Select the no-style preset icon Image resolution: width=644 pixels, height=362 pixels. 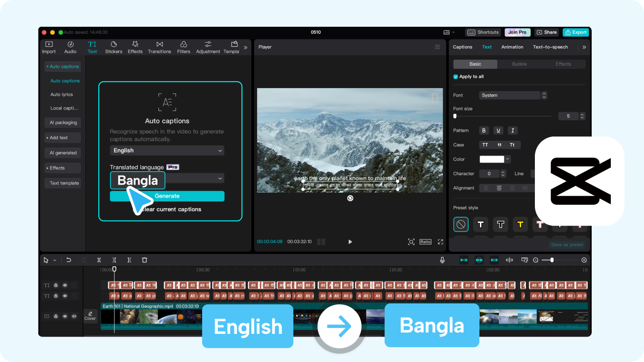[461, 224]
